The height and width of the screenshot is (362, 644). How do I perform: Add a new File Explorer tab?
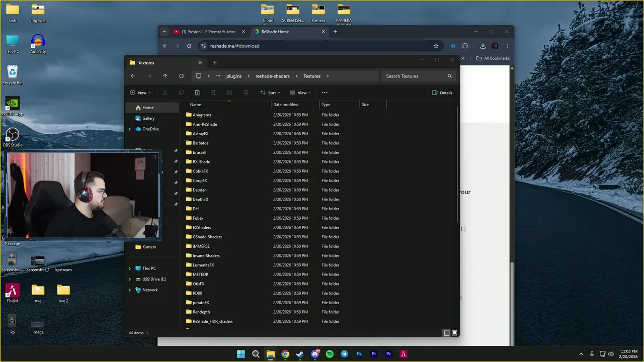coord(214,63)
